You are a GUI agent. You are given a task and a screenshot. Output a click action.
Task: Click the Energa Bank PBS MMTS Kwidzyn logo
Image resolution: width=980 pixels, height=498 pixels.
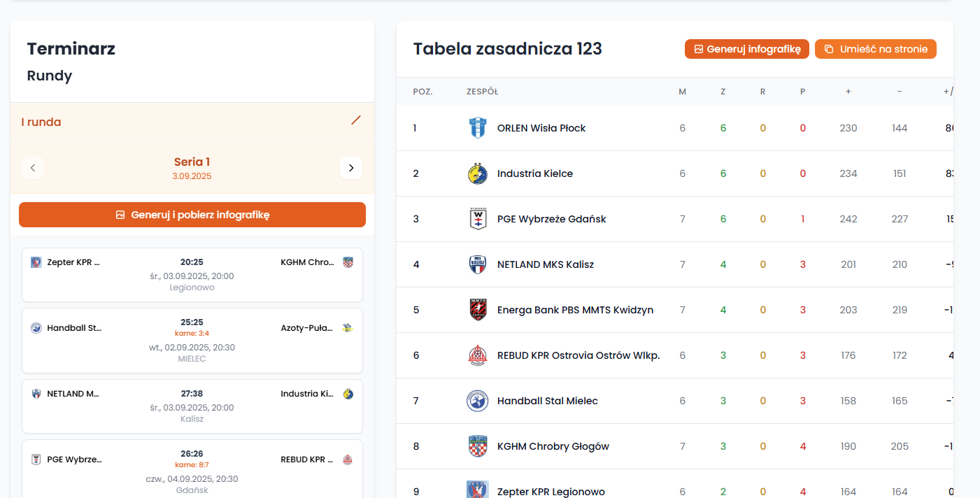(x=477, y=310)
